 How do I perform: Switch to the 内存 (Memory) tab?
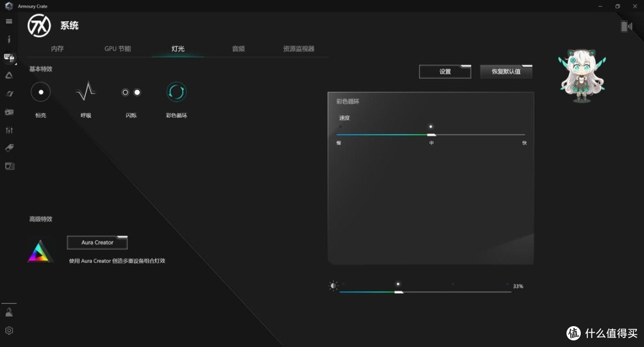point(57,48)
